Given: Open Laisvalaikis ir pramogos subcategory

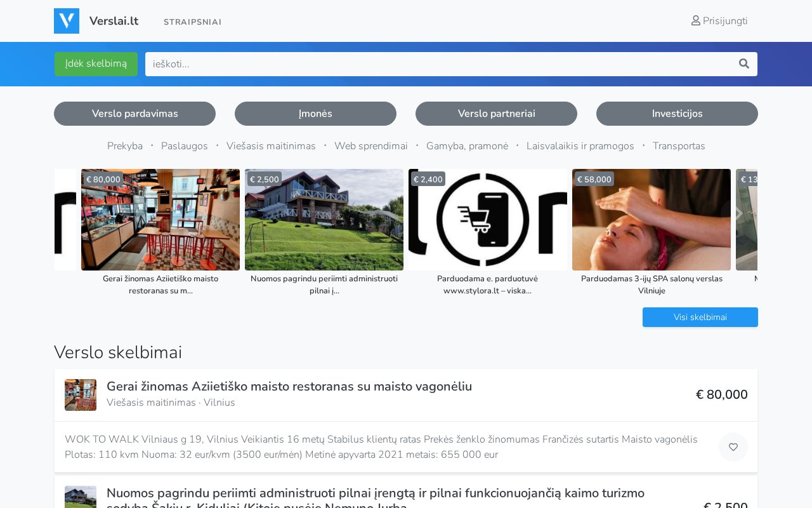Looking at the screenshot, I should coord(580,146).
